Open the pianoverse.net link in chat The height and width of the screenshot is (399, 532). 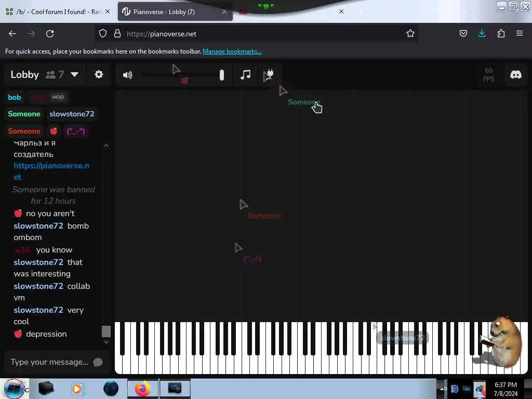(51, 171)
